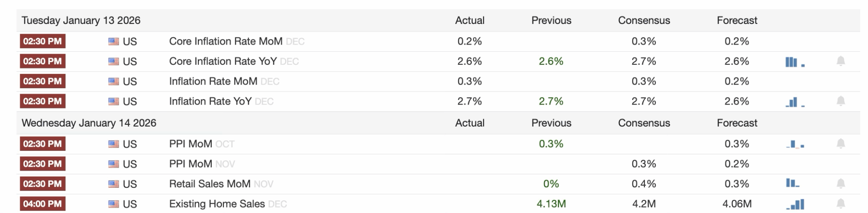The width and height of the screenshot is (868, 213).
Task: Click Tuesday January 13 2026 date header
Action: 81,21
